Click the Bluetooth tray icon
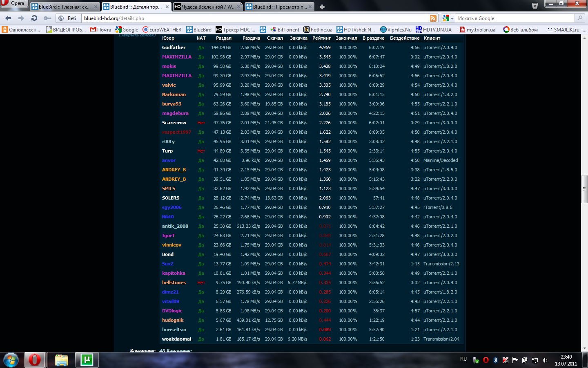The width and height of the screenshot is (588, 368). 496,360
